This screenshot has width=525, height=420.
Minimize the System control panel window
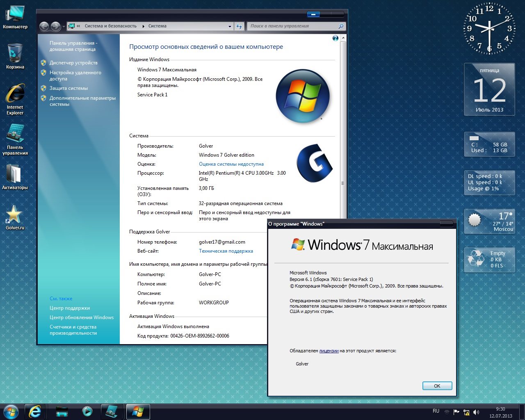[x=313, y=14]
